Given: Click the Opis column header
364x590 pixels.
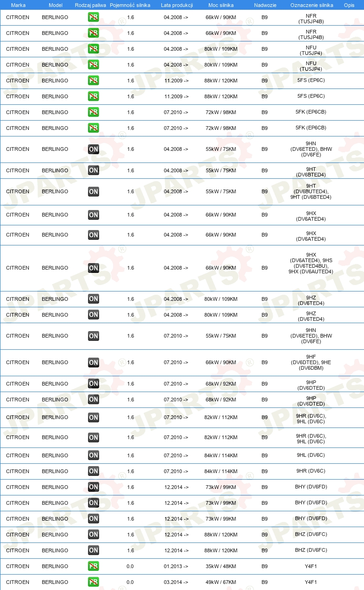Looking at the screenshot, I should click(x=349, y=5).
